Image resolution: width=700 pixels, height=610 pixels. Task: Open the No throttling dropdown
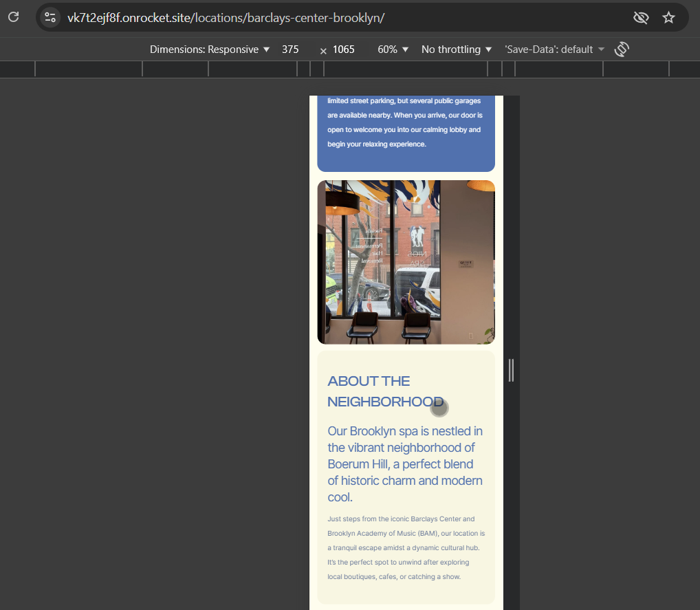(457, 49)
